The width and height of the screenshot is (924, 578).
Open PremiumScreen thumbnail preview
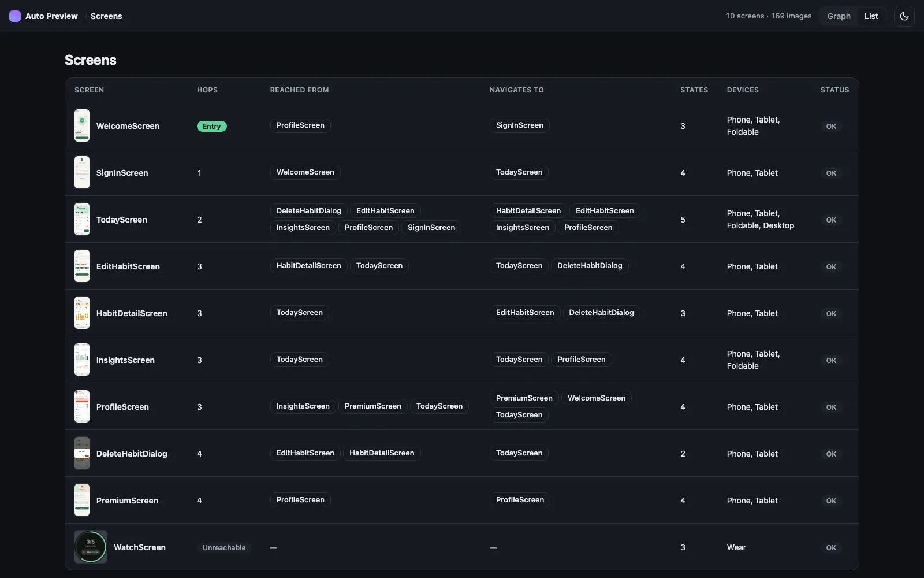(82, 500)
